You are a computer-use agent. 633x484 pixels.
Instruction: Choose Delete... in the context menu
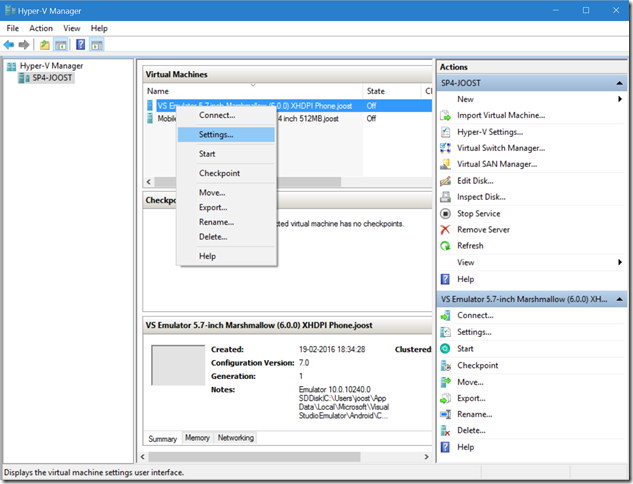(x=226, y=237)
